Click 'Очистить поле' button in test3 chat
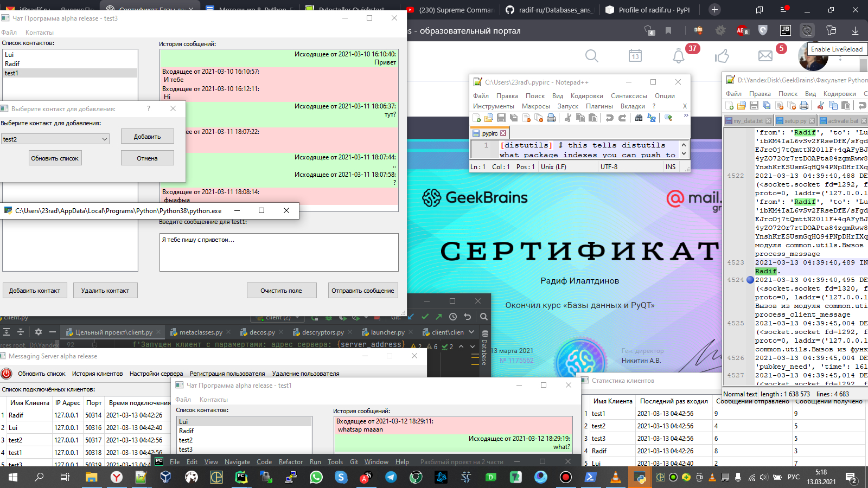868x488 pixels. pos(281,291)
